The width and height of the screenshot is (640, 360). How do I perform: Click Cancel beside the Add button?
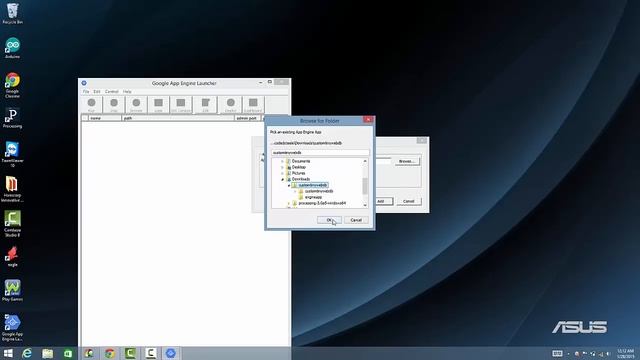(409, 201)
